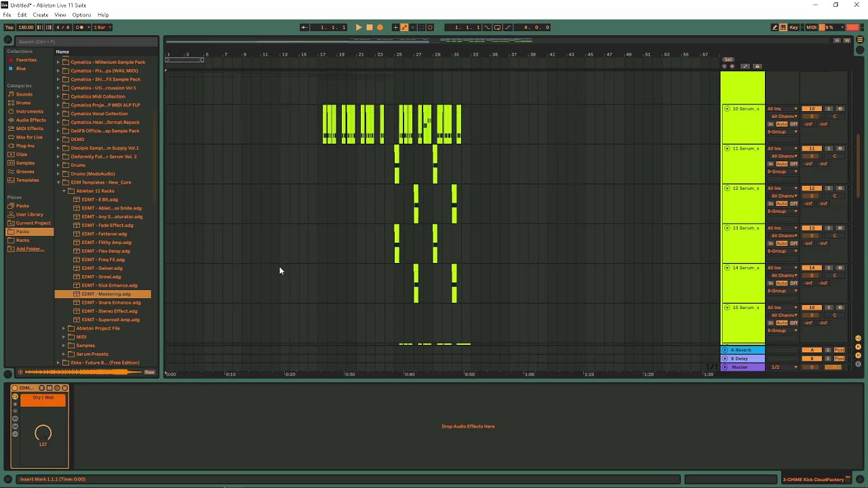Open the Options menu
The width and height of the screenshot is (868, 488).
(x=81, y=15)
